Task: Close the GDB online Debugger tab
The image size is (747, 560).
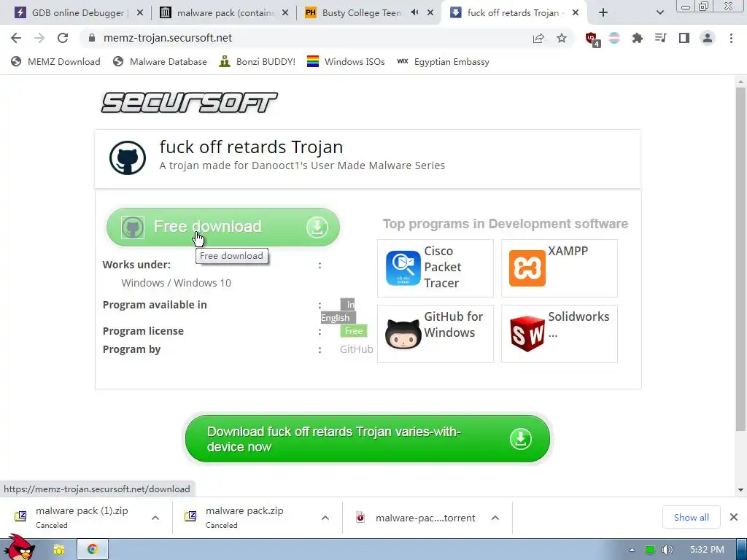Action: click(x=140, y=13)
